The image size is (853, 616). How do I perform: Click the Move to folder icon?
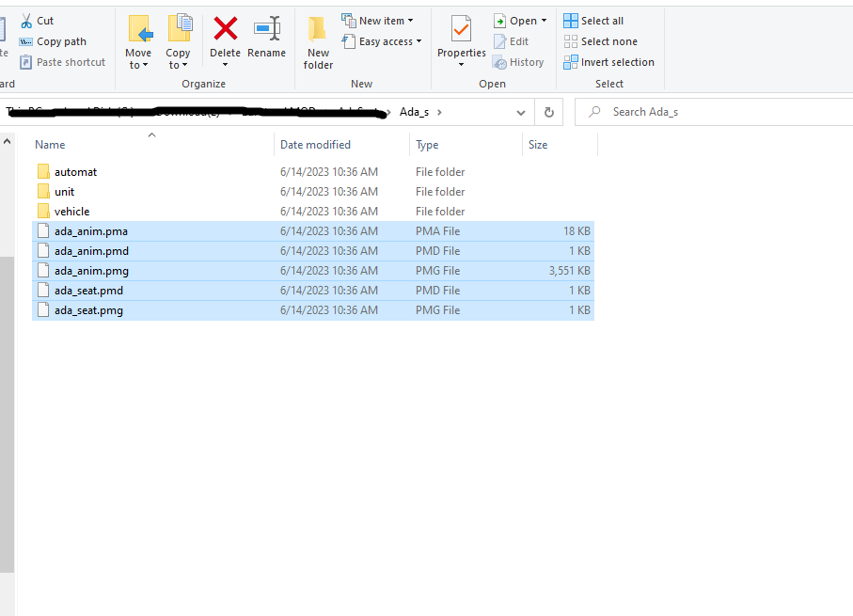(x=140, y=28)
